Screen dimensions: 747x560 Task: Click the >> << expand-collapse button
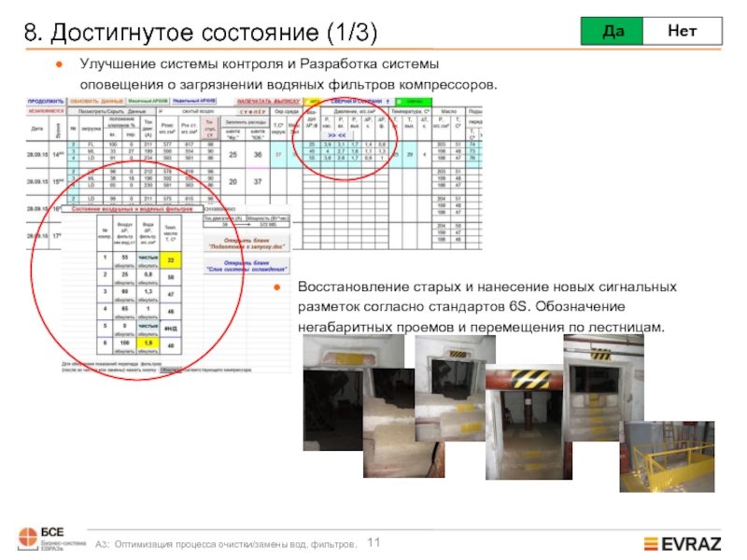[x=337, y=135]
